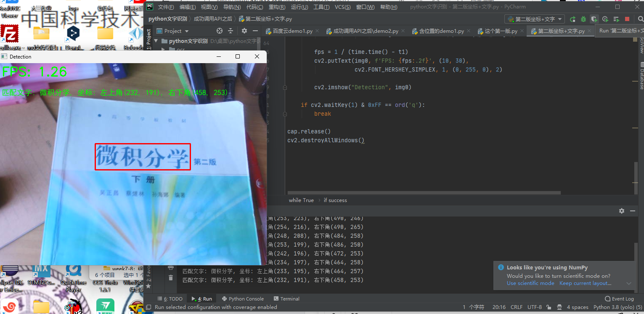The height and width of the screenshot is (314, 644).
Task: Click the CRLF line separator status
Action: coord(517,307)
